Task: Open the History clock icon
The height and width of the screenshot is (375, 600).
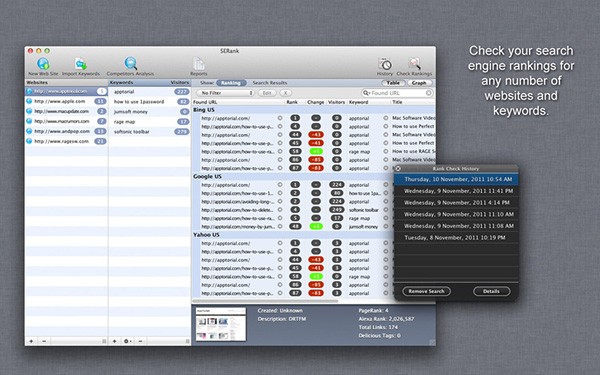Action: pyautogui.click(x=385, y=64)
